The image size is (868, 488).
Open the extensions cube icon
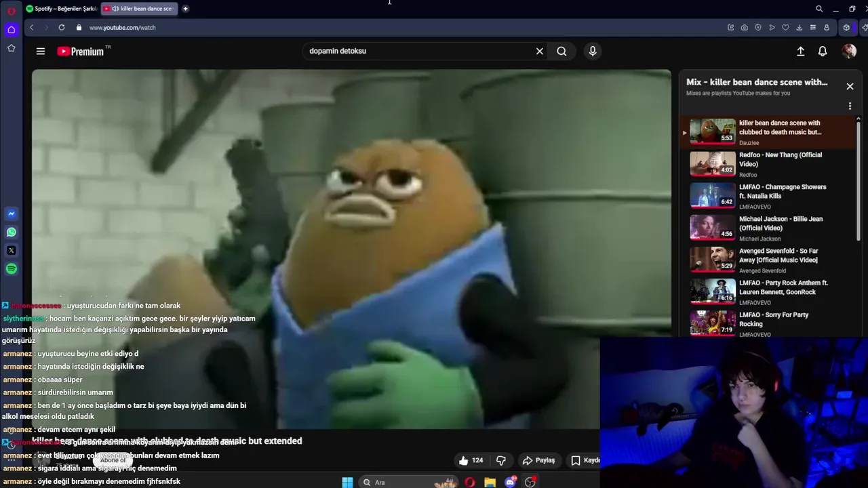(846, 27)
